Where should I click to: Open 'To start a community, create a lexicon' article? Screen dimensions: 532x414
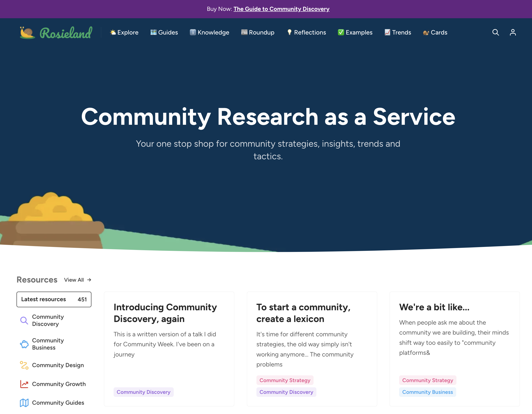[x=303, y=313]
